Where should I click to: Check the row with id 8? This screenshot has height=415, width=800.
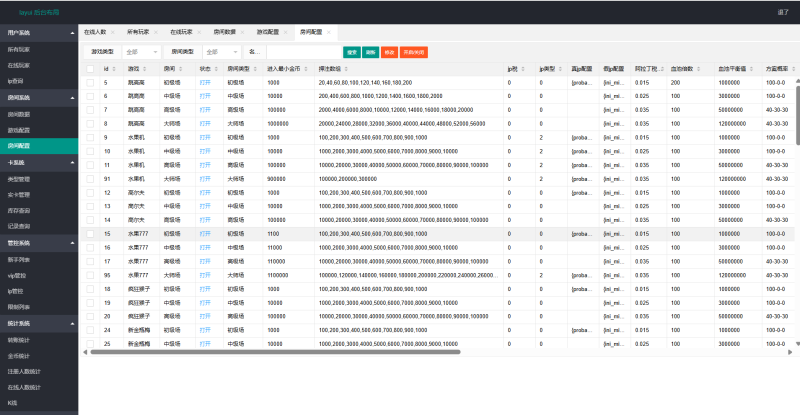coord(90,124)
